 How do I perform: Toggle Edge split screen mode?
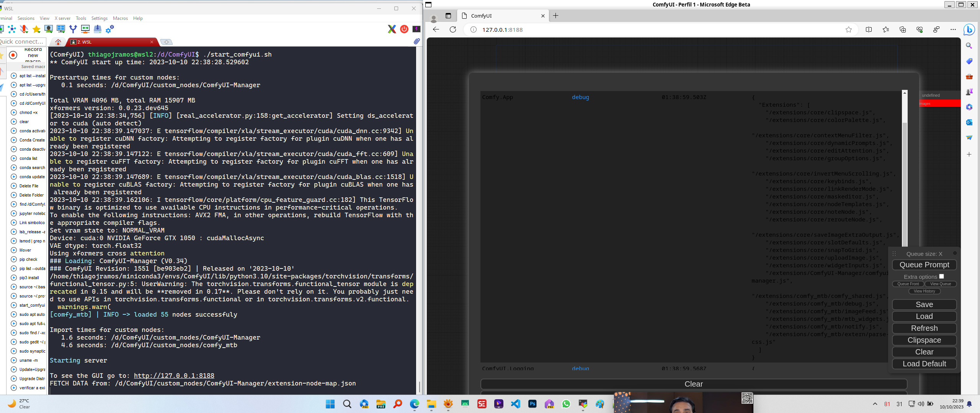pyautogui.click(x=869, y=29)
